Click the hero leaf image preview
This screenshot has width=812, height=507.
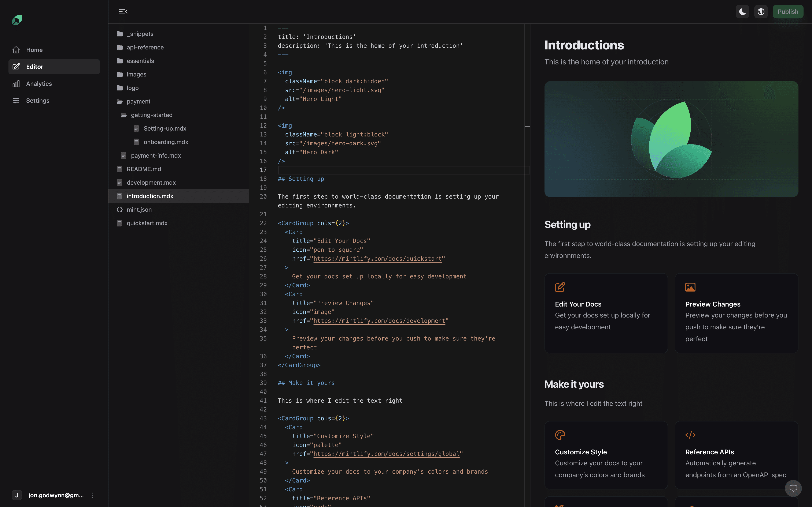(671, 139)
